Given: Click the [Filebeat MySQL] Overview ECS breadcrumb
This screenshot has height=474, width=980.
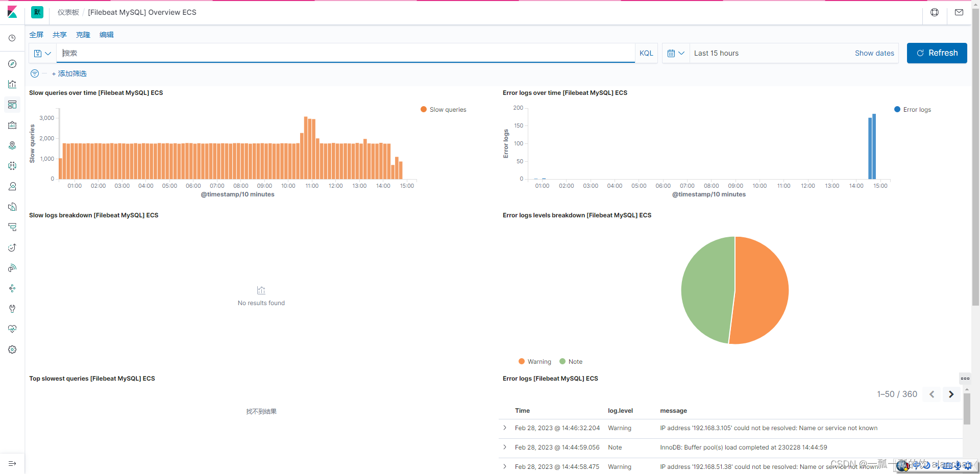Looking at the screenshot, I should (x=142, y=12).
